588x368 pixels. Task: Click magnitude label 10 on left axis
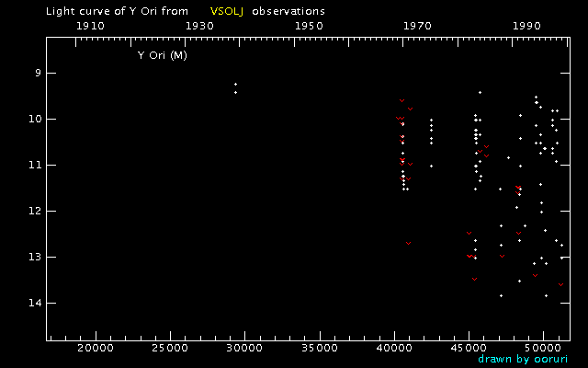coord(35,119)
